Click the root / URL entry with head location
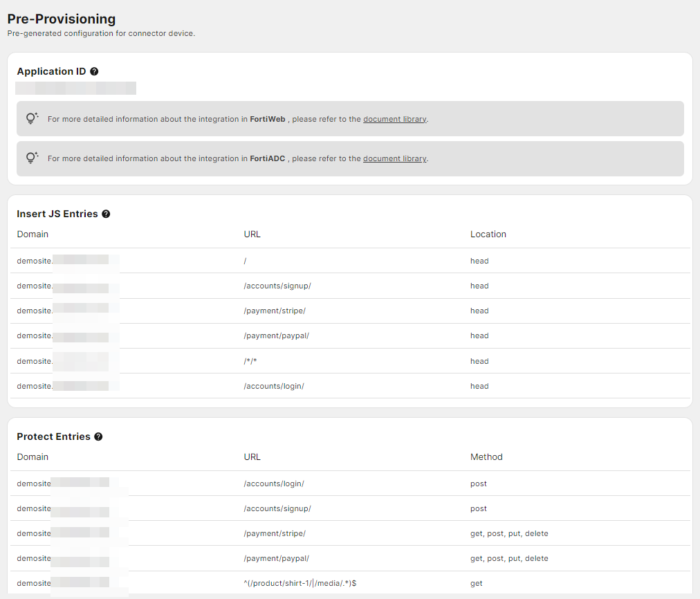700x599 pixels. [246, 261]
